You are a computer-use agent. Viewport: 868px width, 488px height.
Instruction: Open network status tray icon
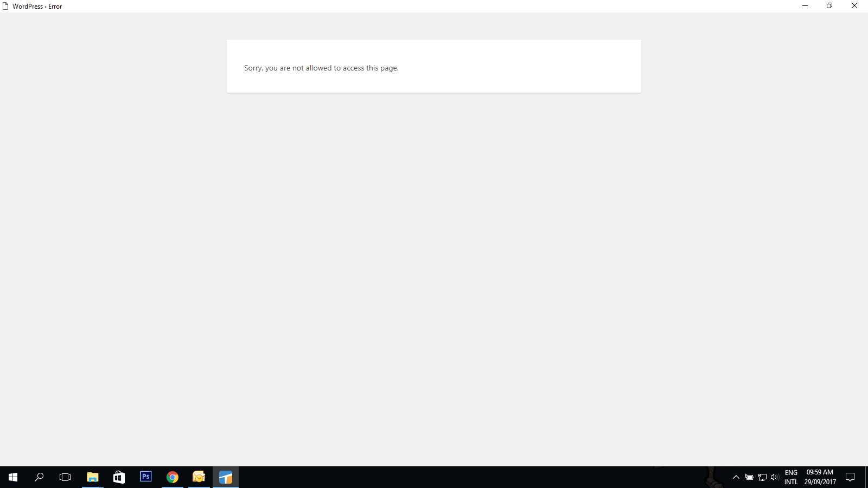[762, 477]
